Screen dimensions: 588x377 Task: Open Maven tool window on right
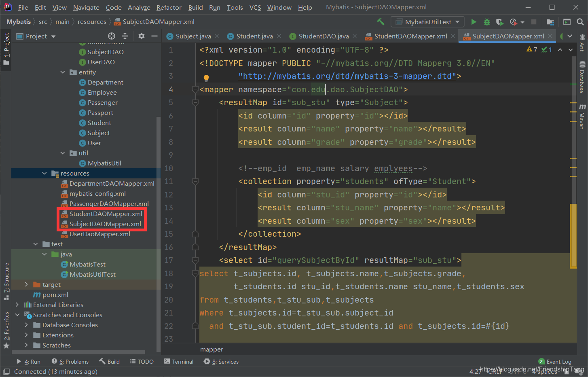coord(582,116)
